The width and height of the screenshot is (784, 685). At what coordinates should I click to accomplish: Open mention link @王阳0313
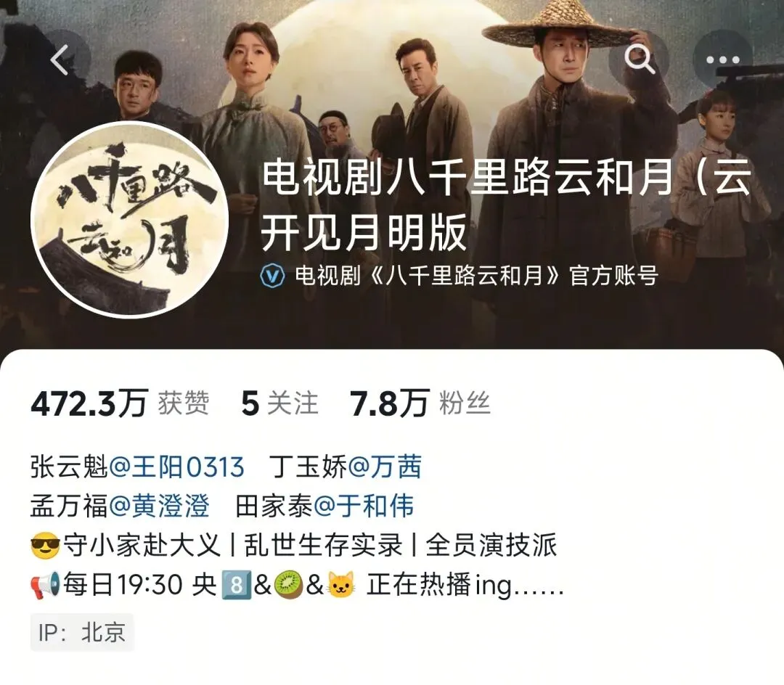[176, 467]
